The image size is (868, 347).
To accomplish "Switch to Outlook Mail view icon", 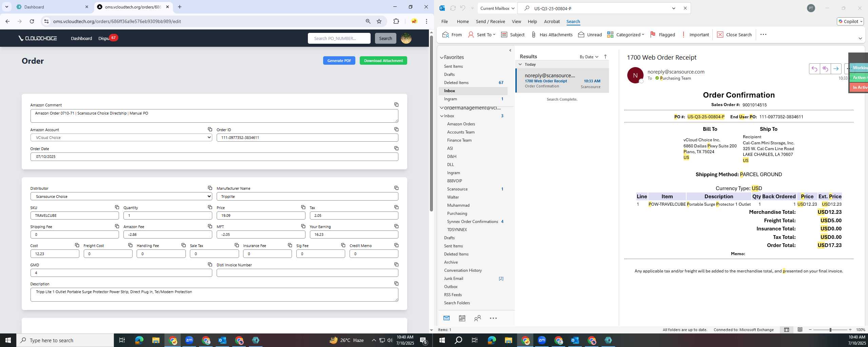I will [447, 318].
